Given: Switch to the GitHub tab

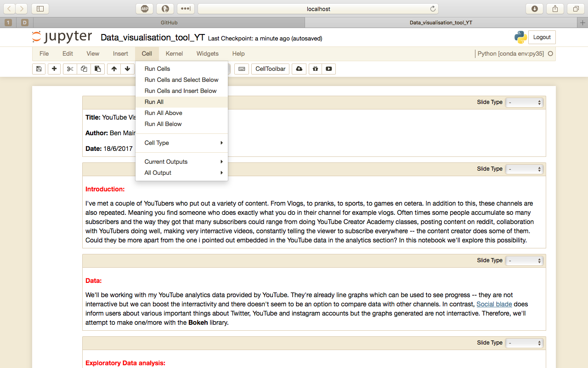Looking at the screenshot, I should 169,23.
